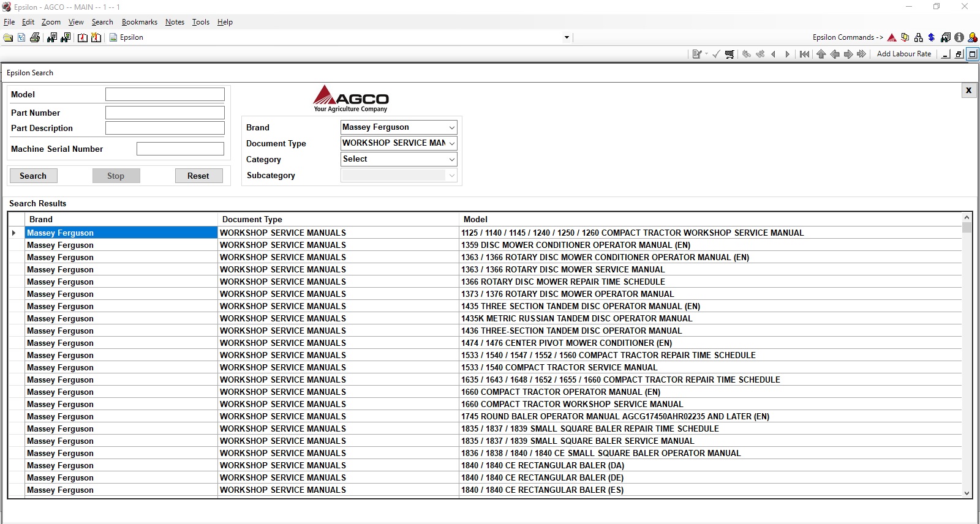Click the Epsilon document icon in toolbar

[x=113, y=37]
